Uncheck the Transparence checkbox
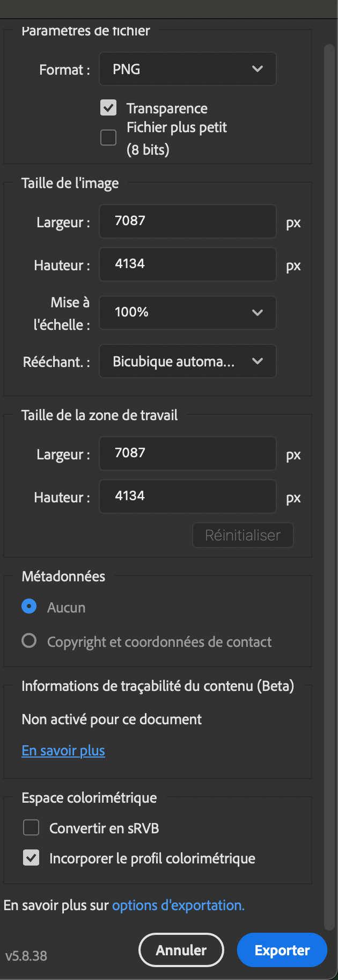The height and width of the screenshot is (980, 338). click(x=108, y=108)
